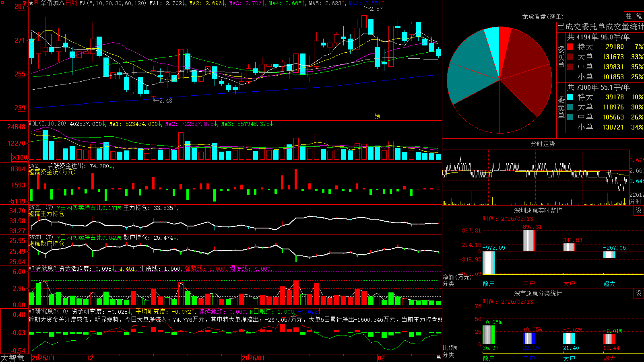
Task: Click the 日线 period label
Action: pyautogui.click(x=71, y=3)
